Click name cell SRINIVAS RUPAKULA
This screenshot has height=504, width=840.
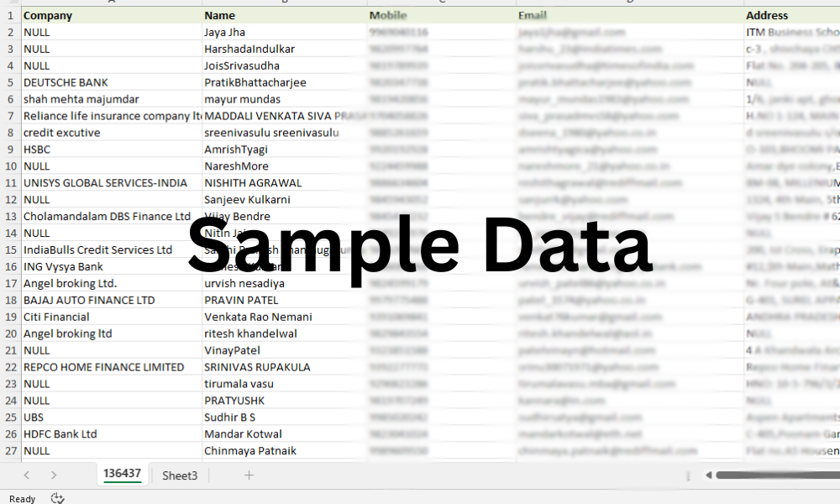[x=285, y=367]
